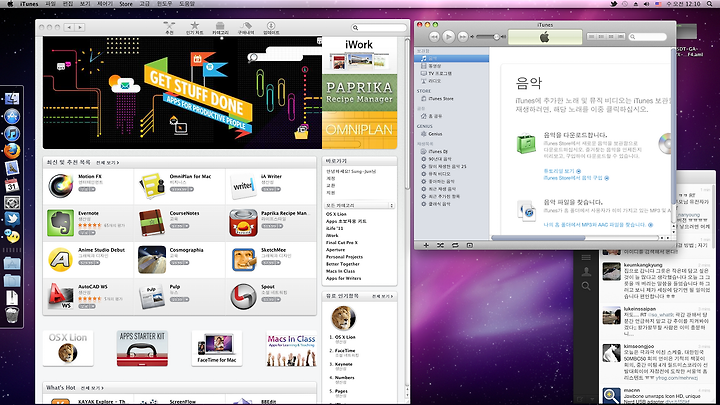Open OS X Lion lion icon in paid chart
The height and width of the screenshot is (405, 720).
coord(343,318)
